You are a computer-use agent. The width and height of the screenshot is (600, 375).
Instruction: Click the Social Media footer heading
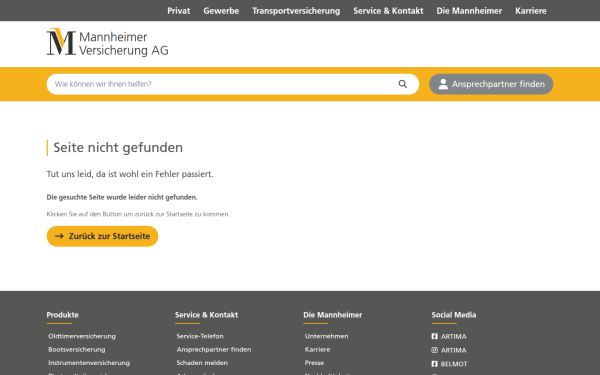(454, 315)
